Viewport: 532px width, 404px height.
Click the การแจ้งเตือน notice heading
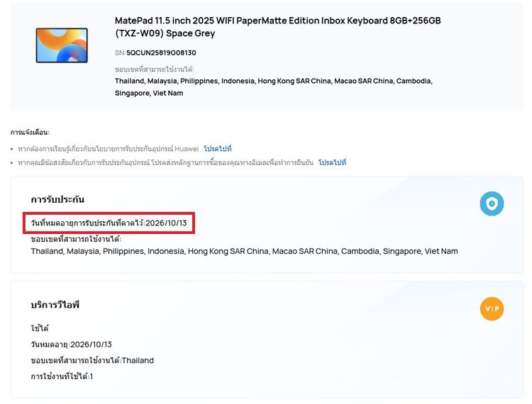30,132
